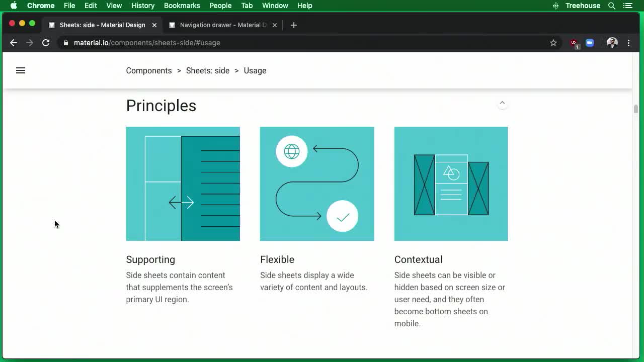Click the site security padlock icon

[65, 43]
